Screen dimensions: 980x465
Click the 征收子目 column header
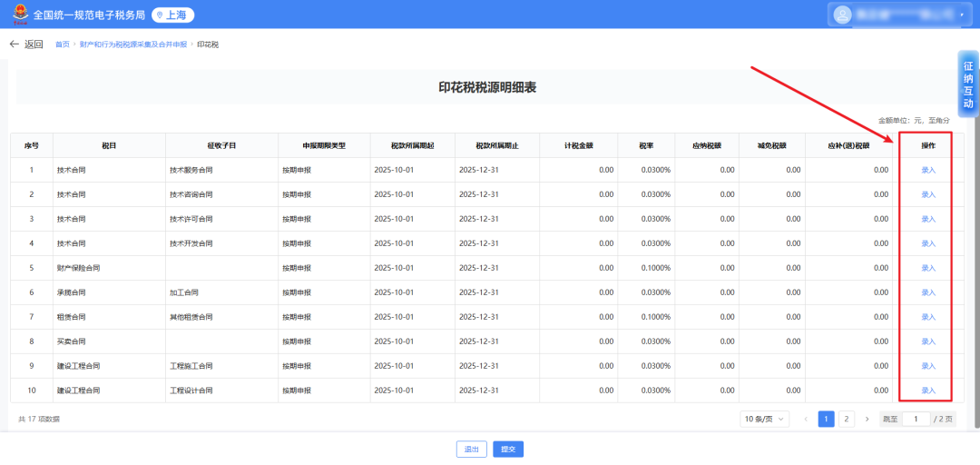click(x=222, y=145)
